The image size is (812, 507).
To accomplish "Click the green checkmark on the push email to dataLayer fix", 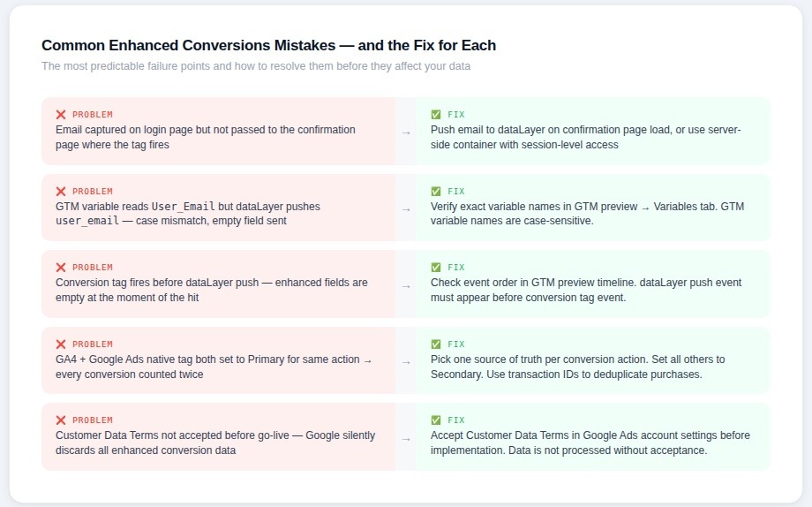I will click(436, 115).
